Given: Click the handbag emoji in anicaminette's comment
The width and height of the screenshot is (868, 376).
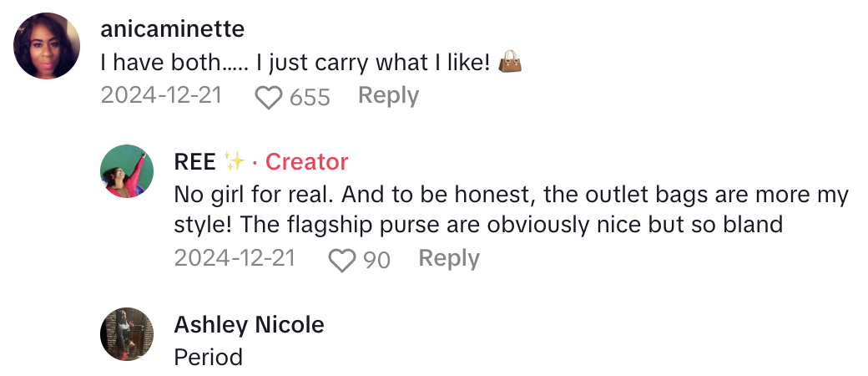Looking at the screenshot, I should [509, 62].
